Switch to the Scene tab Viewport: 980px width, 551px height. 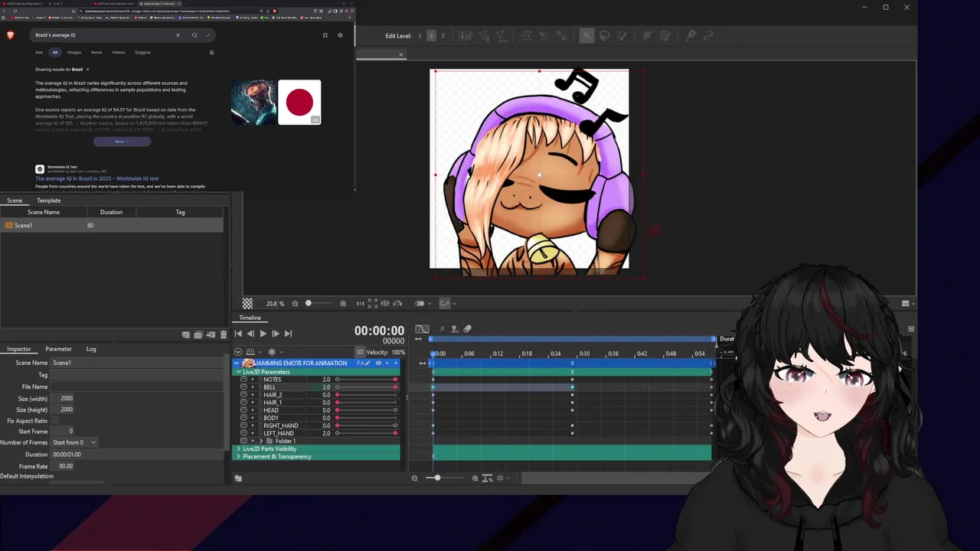point(15,201)
